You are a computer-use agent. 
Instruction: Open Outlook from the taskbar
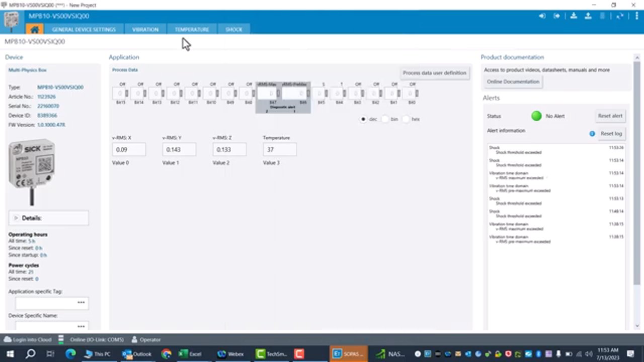[x=136, y=354]
